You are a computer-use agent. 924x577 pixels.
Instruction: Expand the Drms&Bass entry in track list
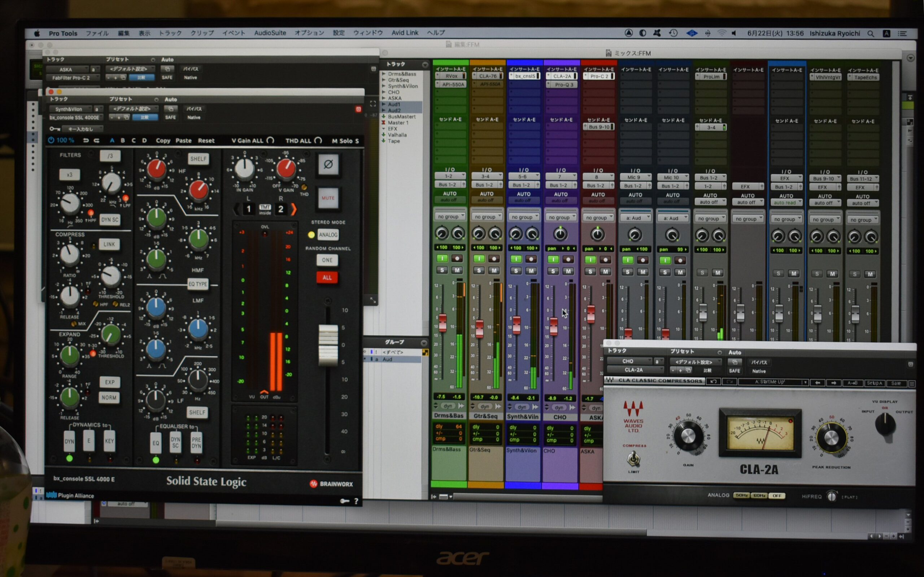pos(384,74)
